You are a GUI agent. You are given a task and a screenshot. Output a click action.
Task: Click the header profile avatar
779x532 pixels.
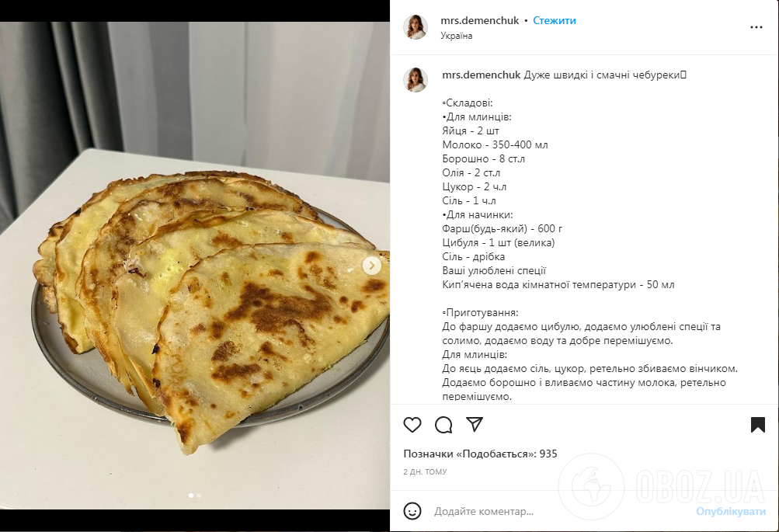416,27
